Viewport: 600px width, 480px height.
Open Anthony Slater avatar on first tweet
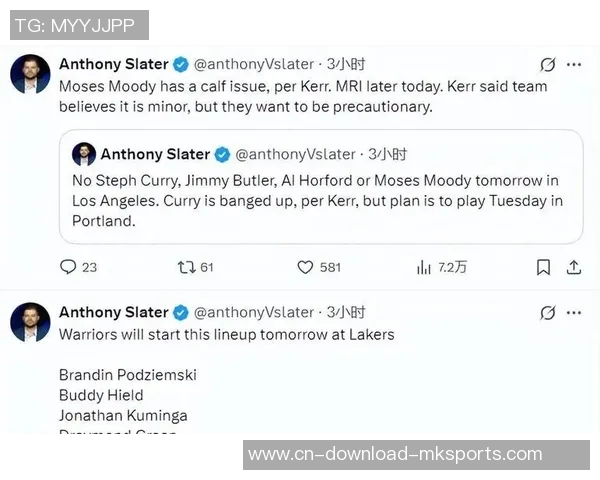point(30,74)
